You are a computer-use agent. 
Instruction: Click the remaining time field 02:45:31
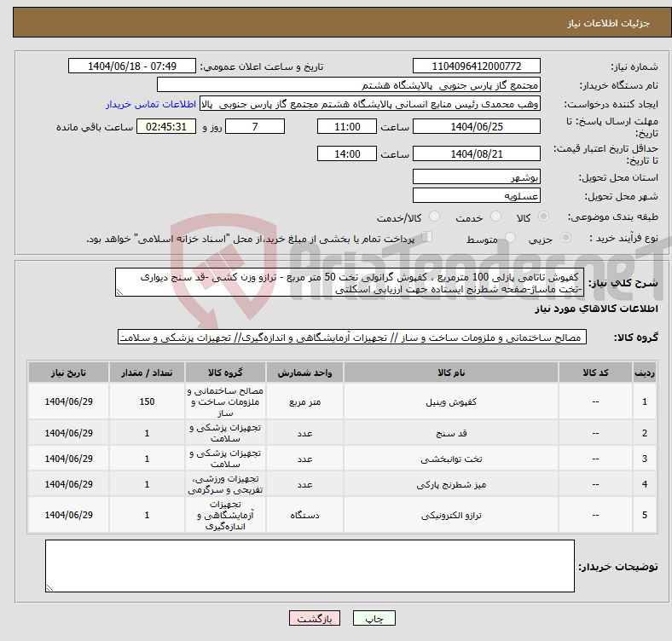pos(166,126)
